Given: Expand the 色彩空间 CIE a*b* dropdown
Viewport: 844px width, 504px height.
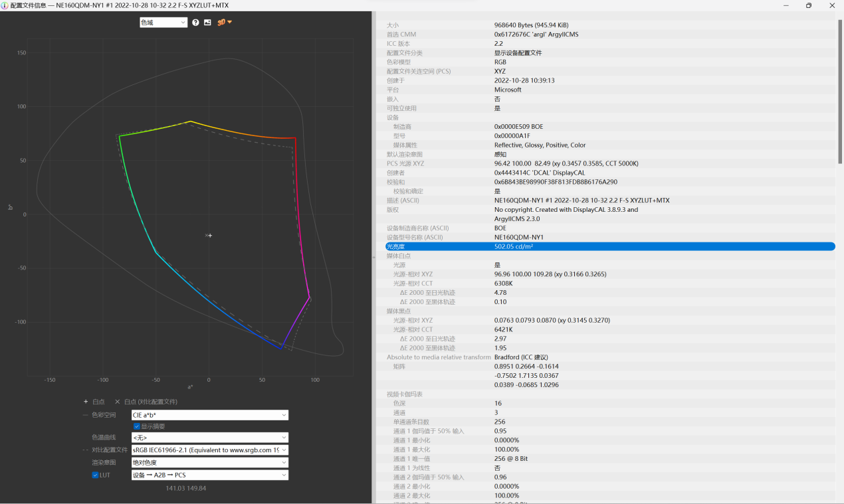Looking at the screenshot, I should click(x=209, y=415).
